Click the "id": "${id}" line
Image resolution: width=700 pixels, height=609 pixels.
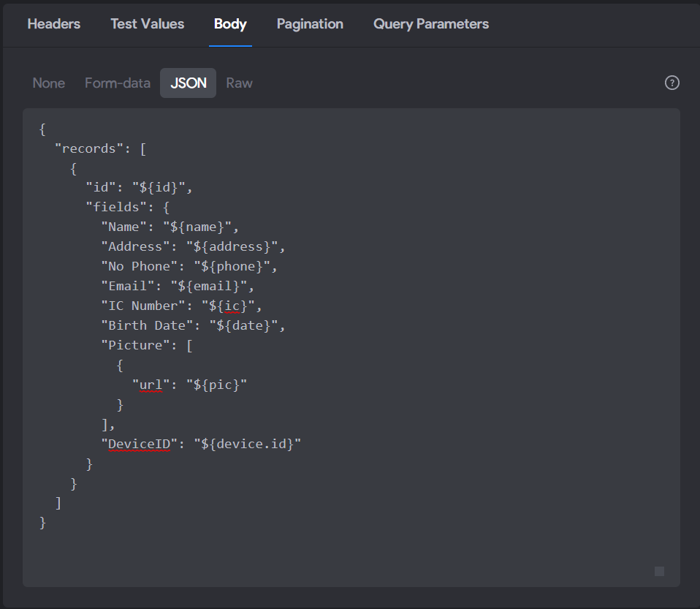click(139, 187)
